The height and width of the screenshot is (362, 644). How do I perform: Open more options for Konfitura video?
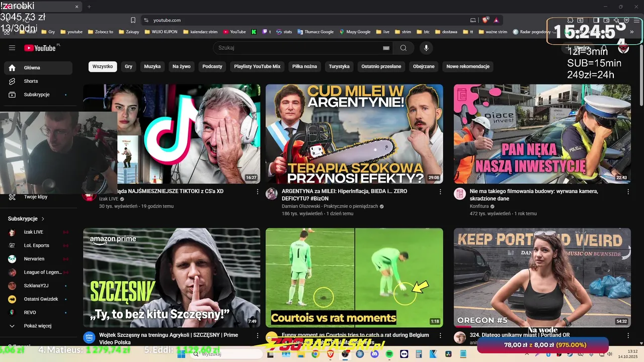pos(628,192)
